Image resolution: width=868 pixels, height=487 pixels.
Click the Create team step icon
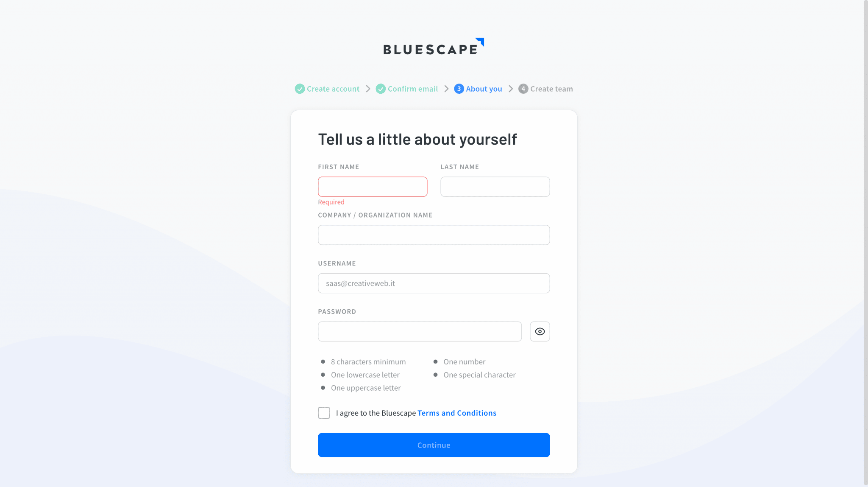[523, 88]
